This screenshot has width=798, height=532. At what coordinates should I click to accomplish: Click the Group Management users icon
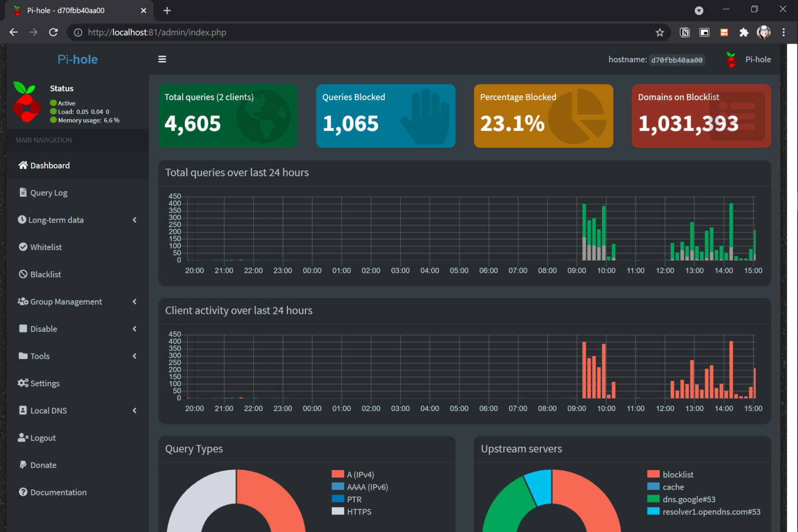[23, 301]
